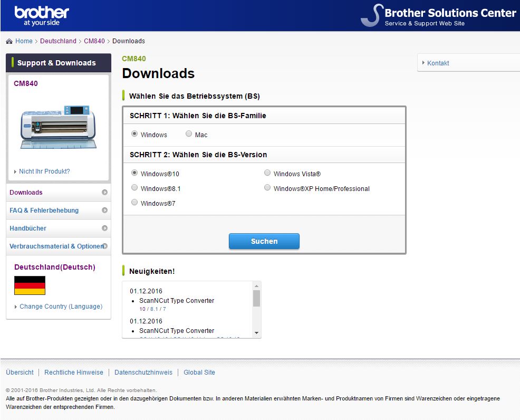Choose Windows®XP Home/Professional radio button
This screenshot has height=420, width=520.
(x=267, y=188)
